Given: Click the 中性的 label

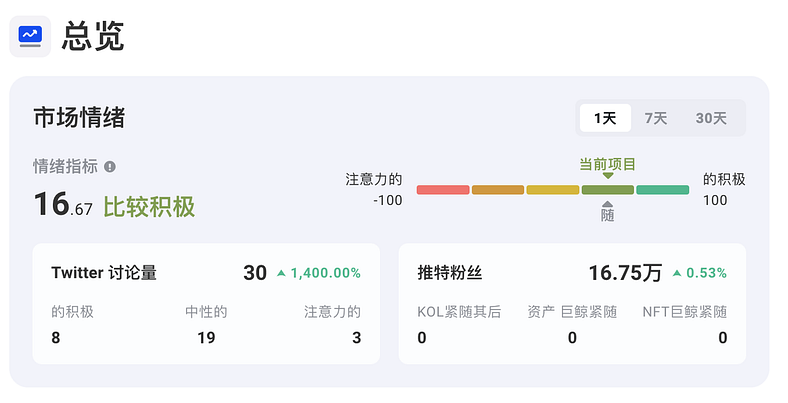Looking at the screenshot, I should [206, 312].
